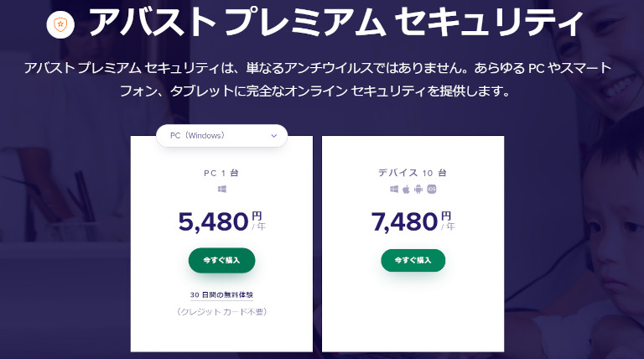This screenshot has height=359, width=644.
Task: Open the PC (Windows) platform dropdown
Action: (221, 136)
